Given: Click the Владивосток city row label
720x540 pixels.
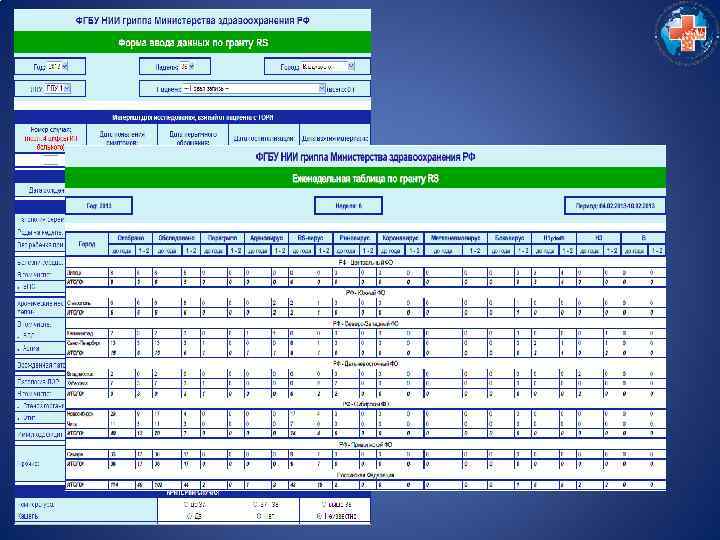Looking at the screenshot, I should [80, 374].
